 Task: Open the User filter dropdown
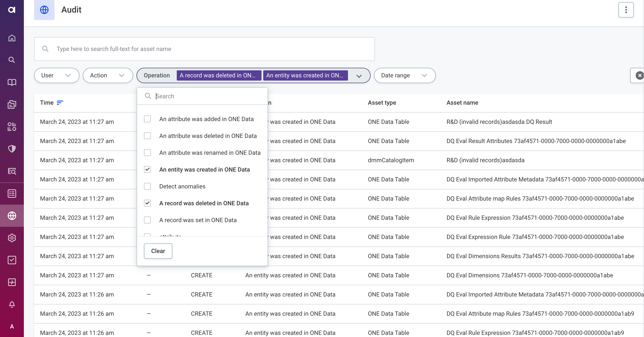[x=56, y=75]
